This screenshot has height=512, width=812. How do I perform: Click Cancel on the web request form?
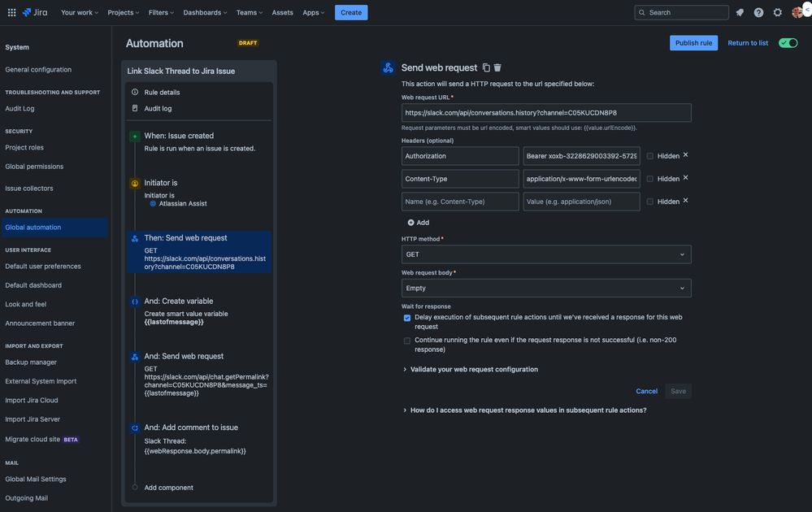coord(646,391)
